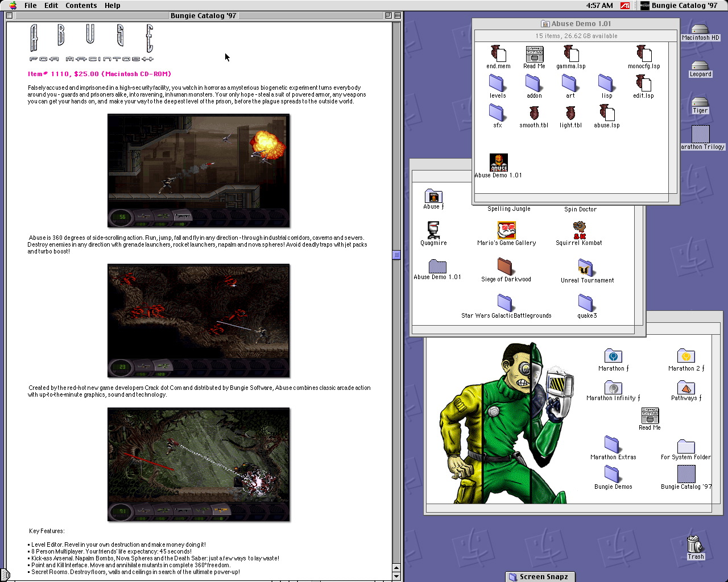Open the Tiger drive icon

pyautogui.click(x=700, y=102)
